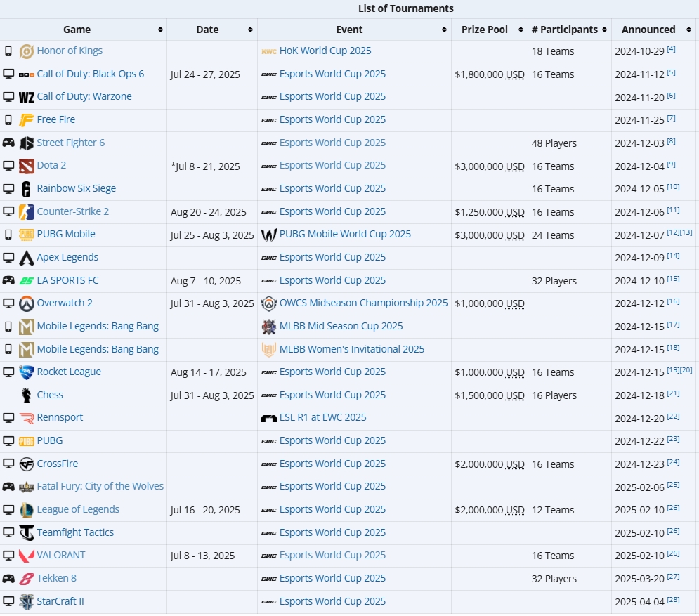The height and width of the screenshot is (616, 699).
Task: Sort by number of Participants
Action: point(604,30)
